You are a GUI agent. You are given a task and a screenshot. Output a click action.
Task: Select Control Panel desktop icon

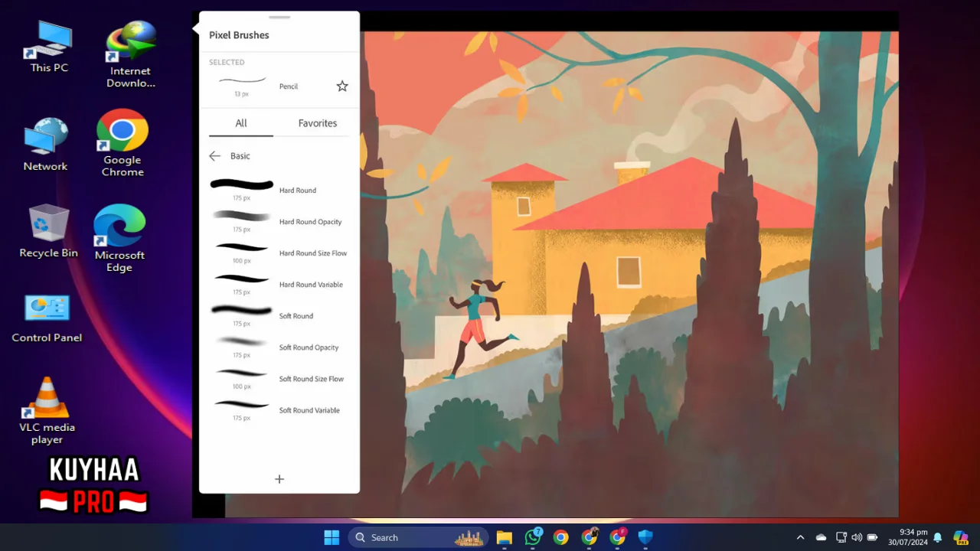pyautogui.click(x=47, y=318)
